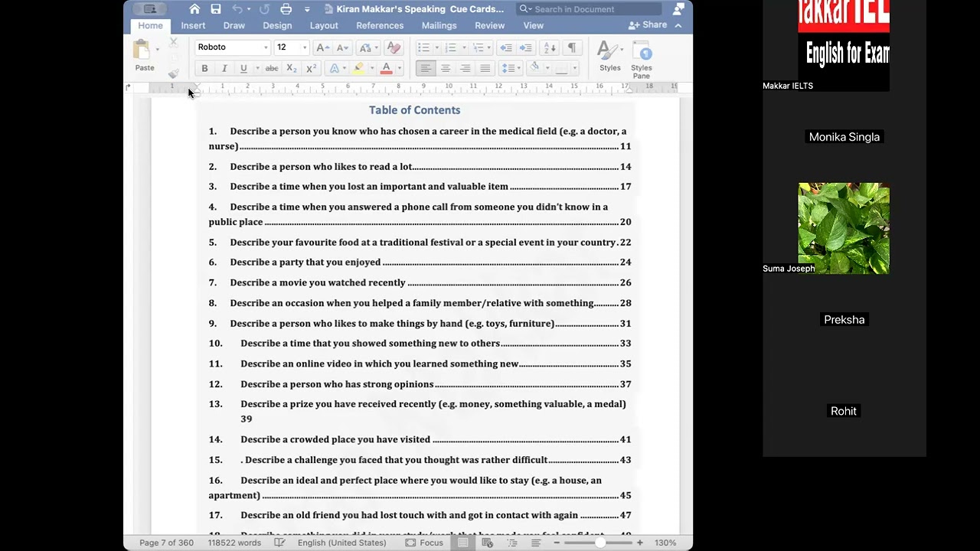Align text right

pyautogui.click(x=465, y=69)
